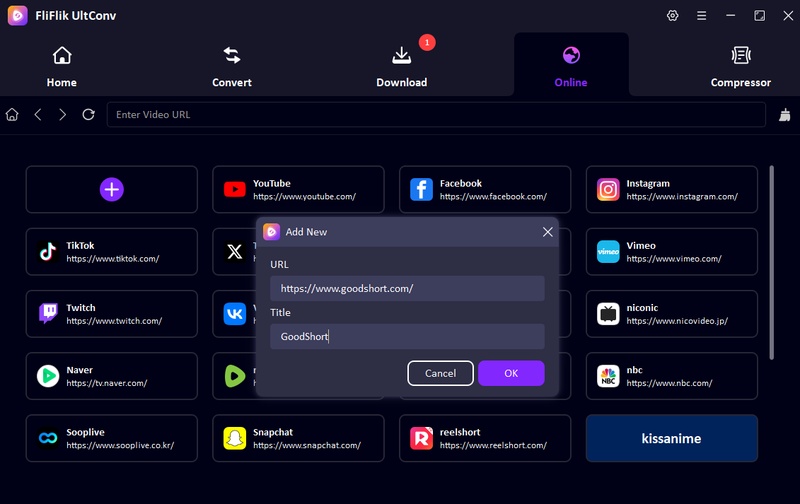Screen dimensions: 800x504
Task: Open the settings gear icon
Action: pyautogui.click(x=672, y=16)
